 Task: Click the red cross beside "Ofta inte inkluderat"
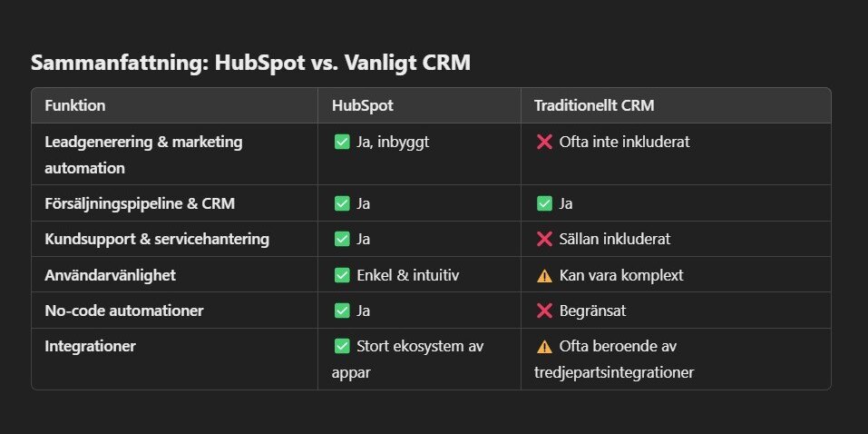[x=545, y=142]
